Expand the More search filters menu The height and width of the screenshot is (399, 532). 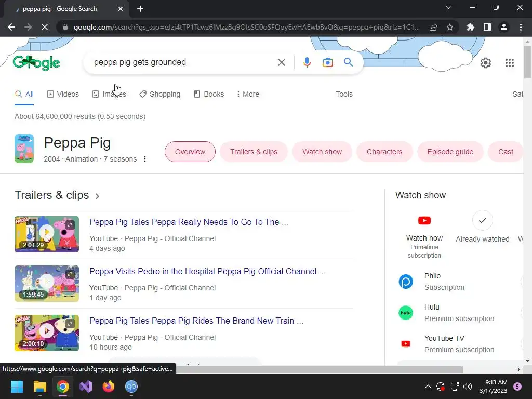(x=248, y=94)
